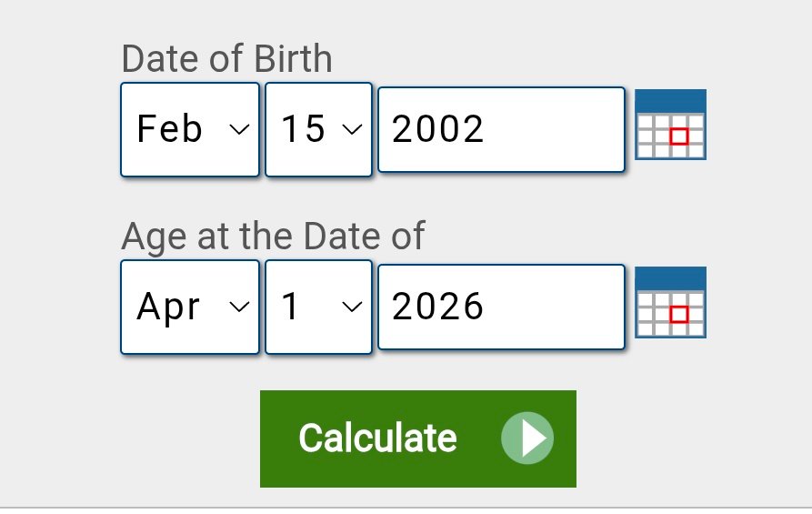Click the blue header of the birth calendar icon
Image resolution: width=812 pixels, height=514 pixels.
pyautogui.click(x=670, y=100)
